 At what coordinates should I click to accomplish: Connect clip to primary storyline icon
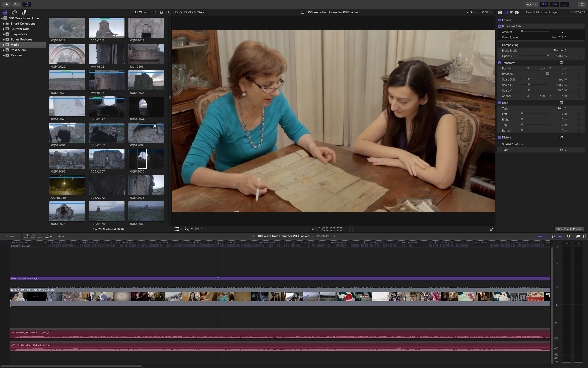[x=26, y=236]
